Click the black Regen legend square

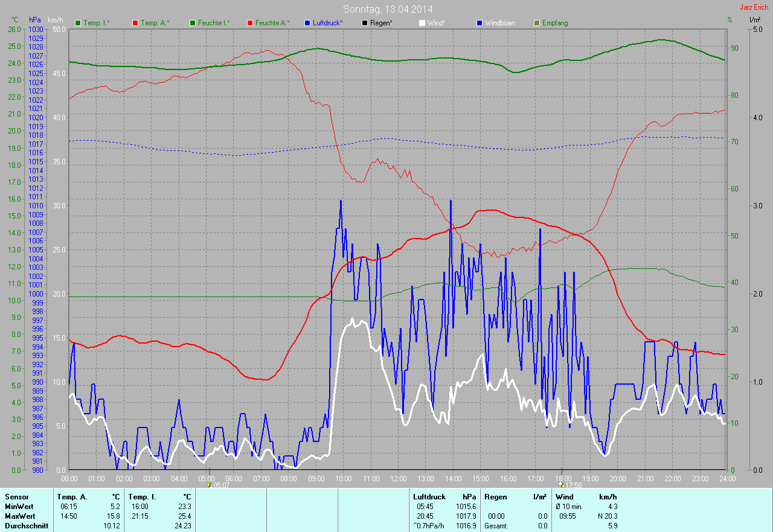point(364,23)
